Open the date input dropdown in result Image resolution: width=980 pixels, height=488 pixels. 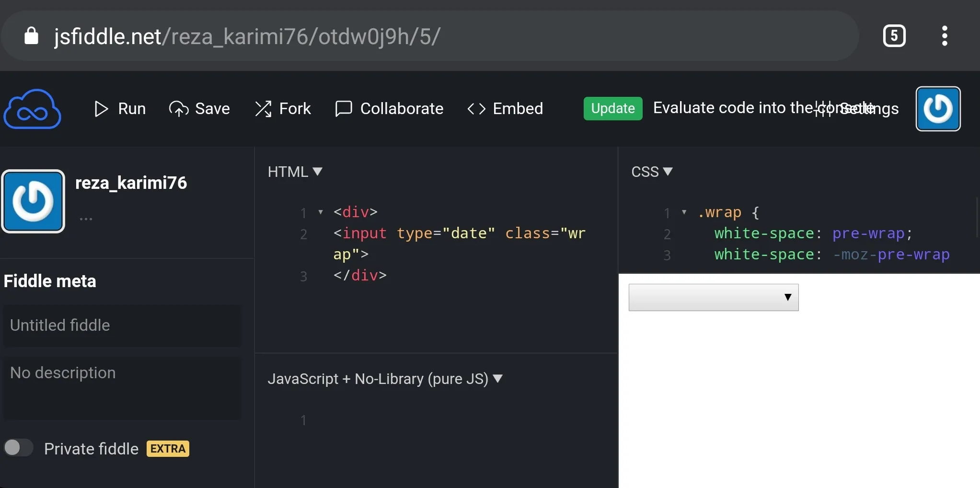[714, 297]
